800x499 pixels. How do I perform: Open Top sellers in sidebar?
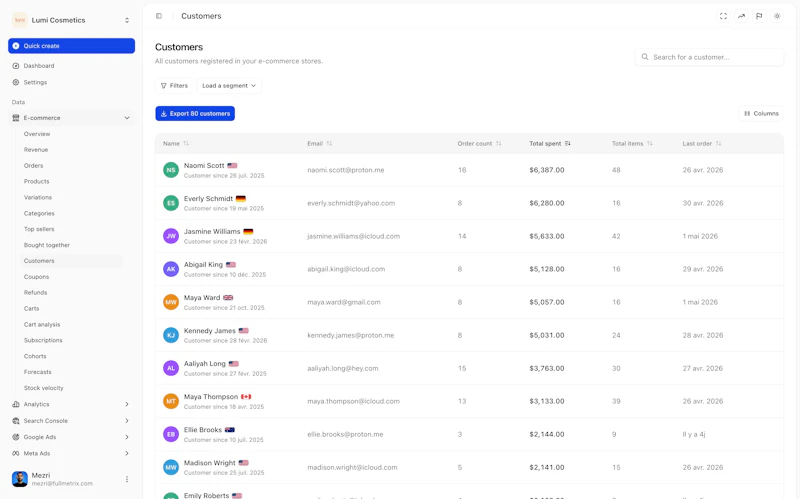[39, 229]
